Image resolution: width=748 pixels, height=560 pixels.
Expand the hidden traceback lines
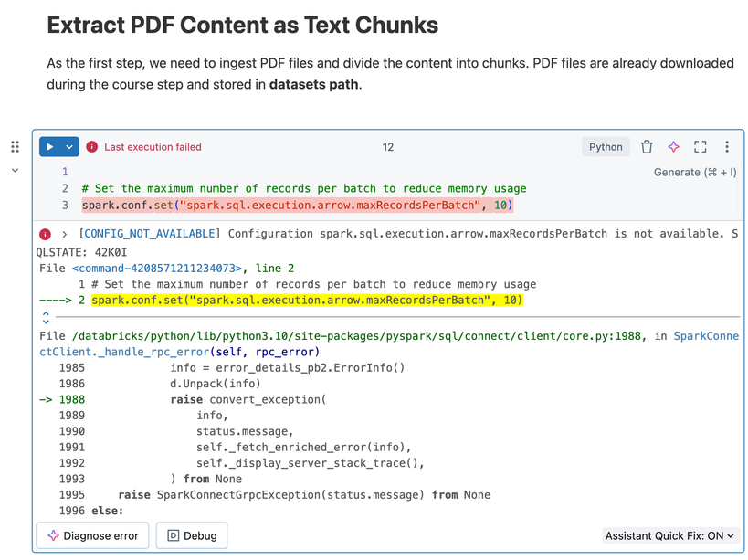pyautogui.click(x=46, y=318)
